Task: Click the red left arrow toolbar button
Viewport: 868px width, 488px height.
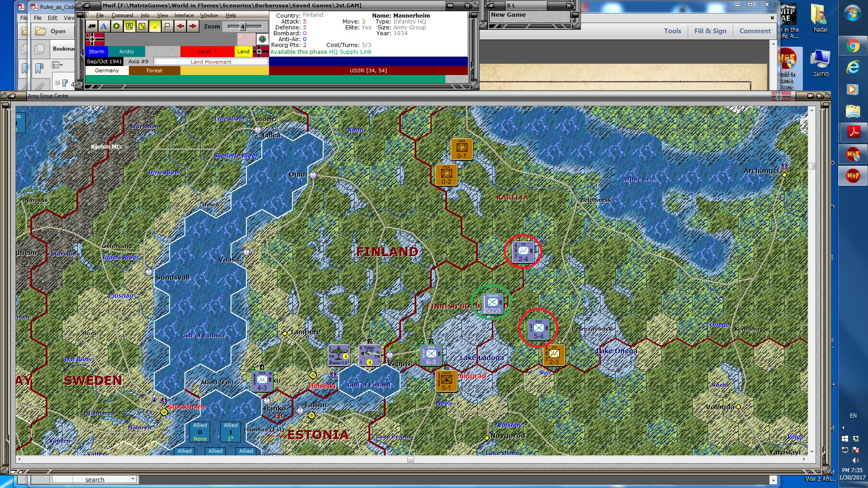Action: pyautogui.click(x=180, y=26)
